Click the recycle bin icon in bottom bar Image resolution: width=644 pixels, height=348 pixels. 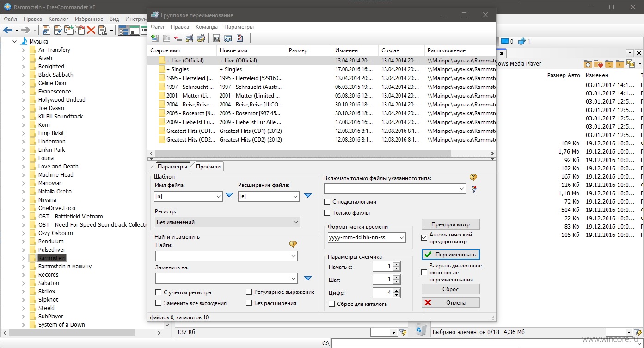point(421,329)
